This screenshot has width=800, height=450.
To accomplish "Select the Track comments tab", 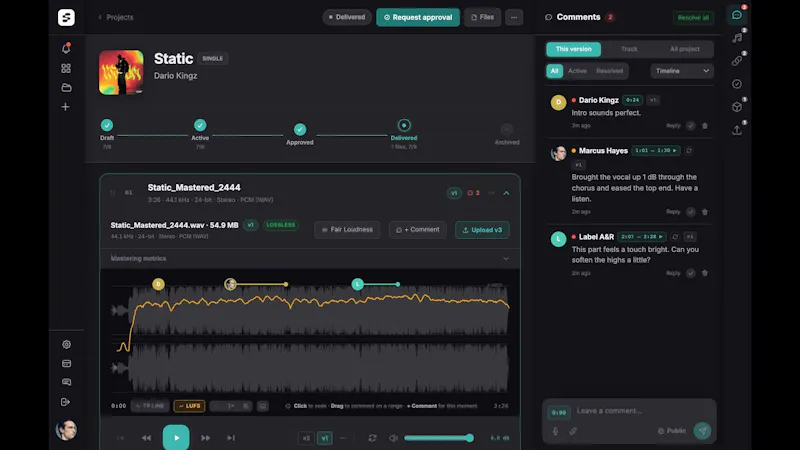I will click(x=629, y=49).
